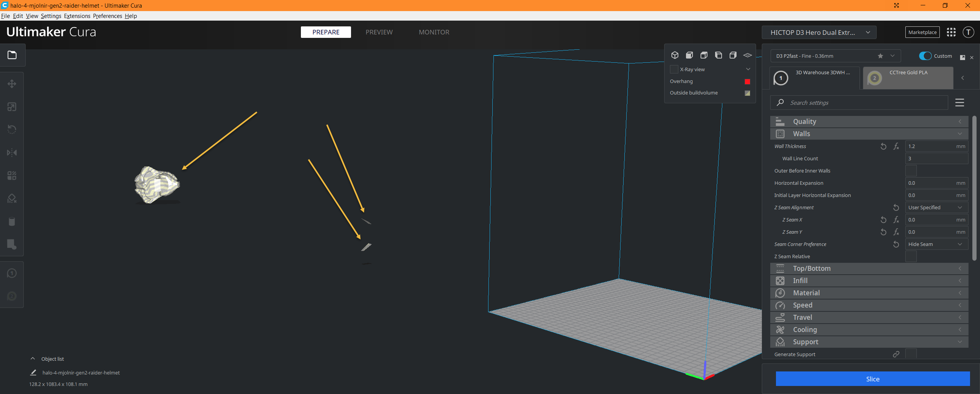Click the Slice button
Viewport: 980px width, 394px height.
click(x=873, y=379)
